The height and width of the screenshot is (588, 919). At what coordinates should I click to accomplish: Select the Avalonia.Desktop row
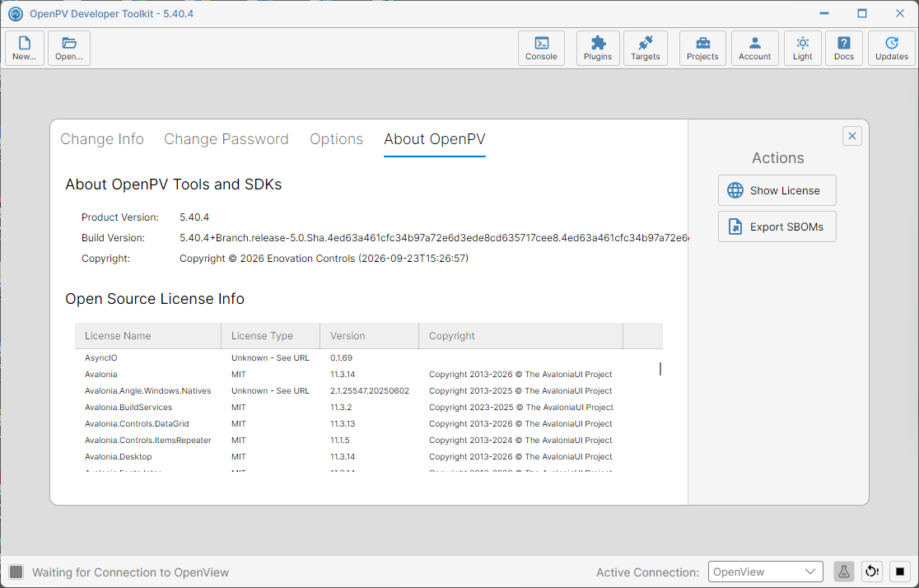coord(369,456)
